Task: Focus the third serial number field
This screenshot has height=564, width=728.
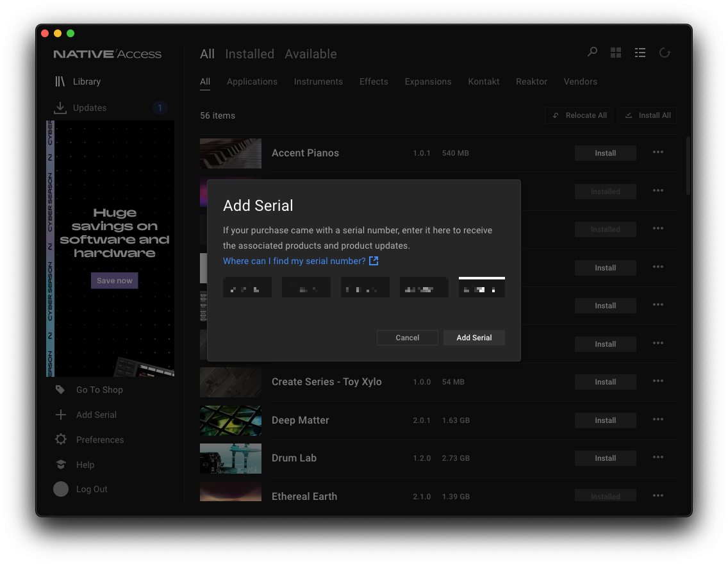Action: click(x=365, y=287)
